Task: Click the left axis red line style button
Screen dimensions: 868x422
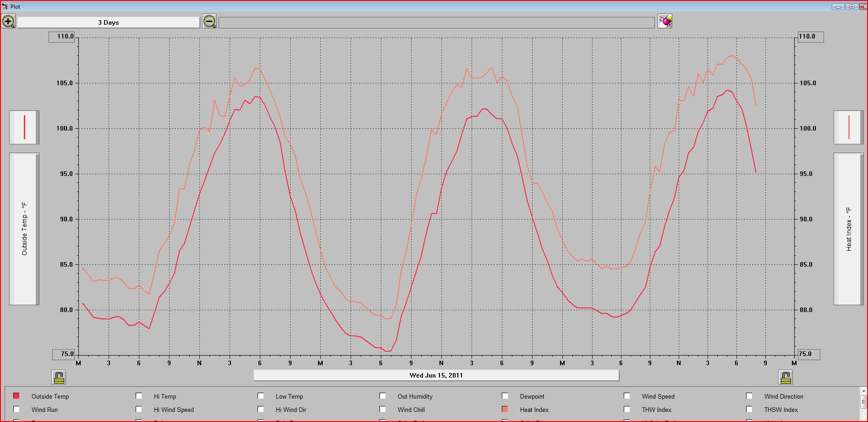Action: 24,127
